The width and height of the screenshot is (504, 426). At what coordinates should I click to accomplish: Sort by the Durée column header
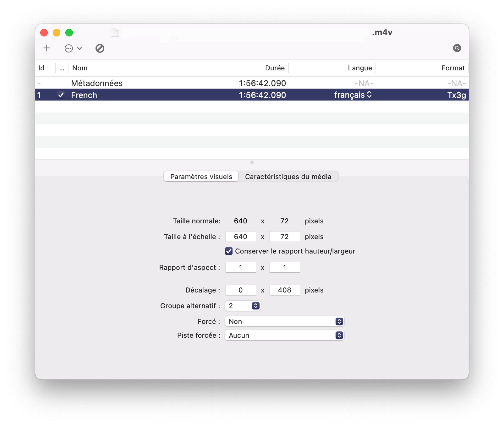(x=259, y=68)
